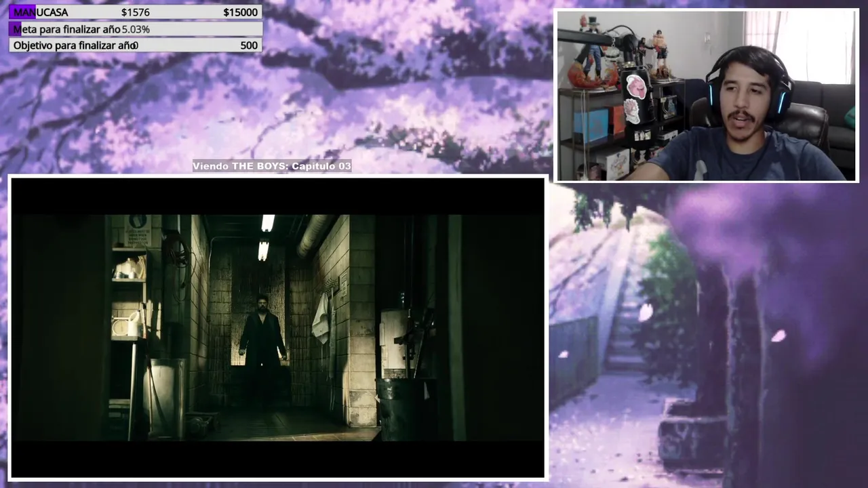Click the $1576 current amount text
Screen dimensions: 868x488
point(136,12)
